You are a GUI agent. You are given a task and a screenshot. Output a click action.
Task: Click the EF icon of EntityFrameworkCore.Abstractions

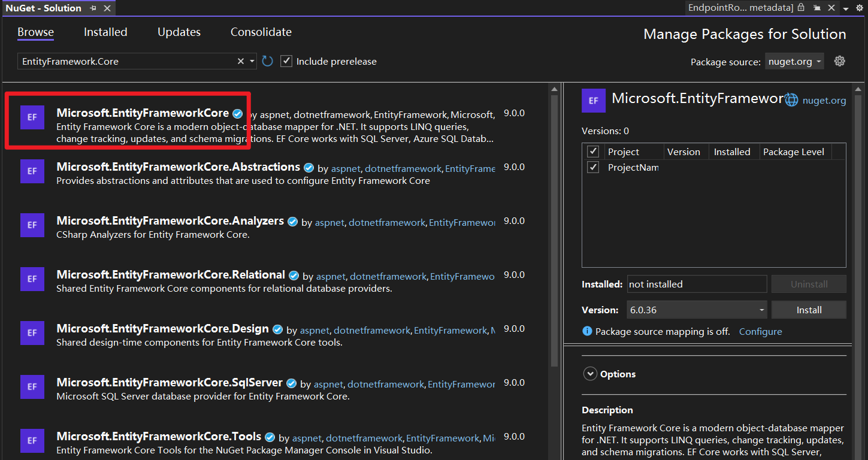pyautogui.click(x=32, y=171)
